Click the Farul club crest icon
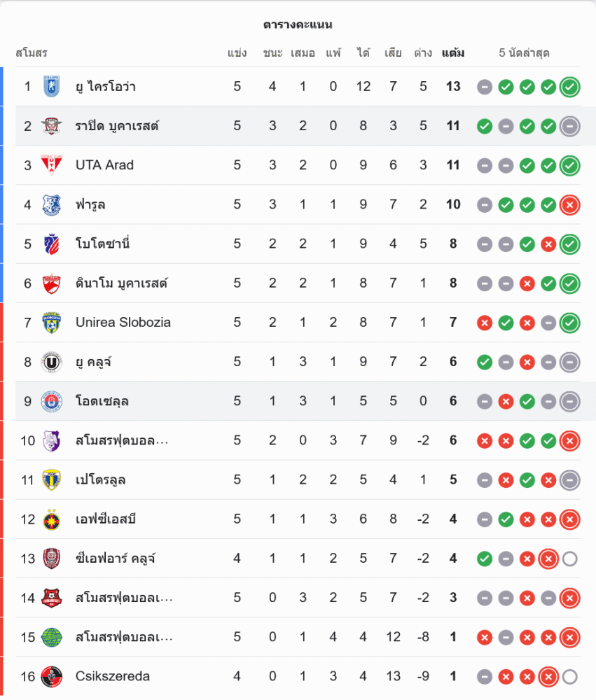This screenshot has height=700, width=596. tap(52, 204)
